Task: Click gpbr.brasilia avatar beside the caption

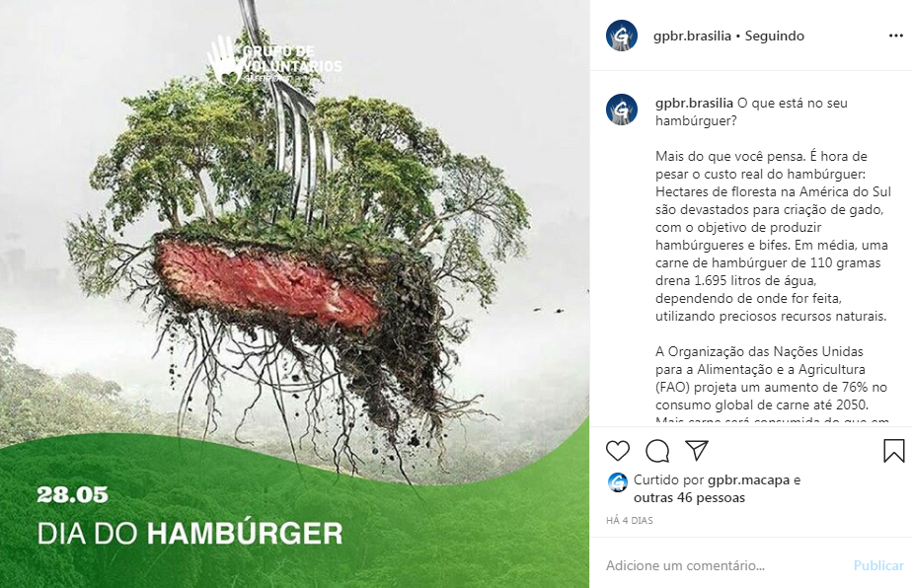Action: click(622, 110)
